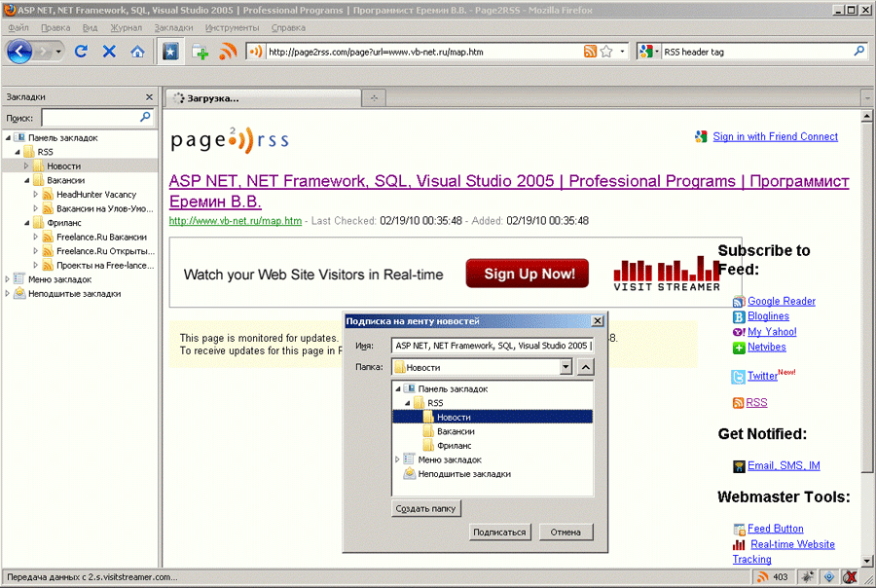876x588 pixels.
Task: Open the Правка menu
Action: point(55,27)
